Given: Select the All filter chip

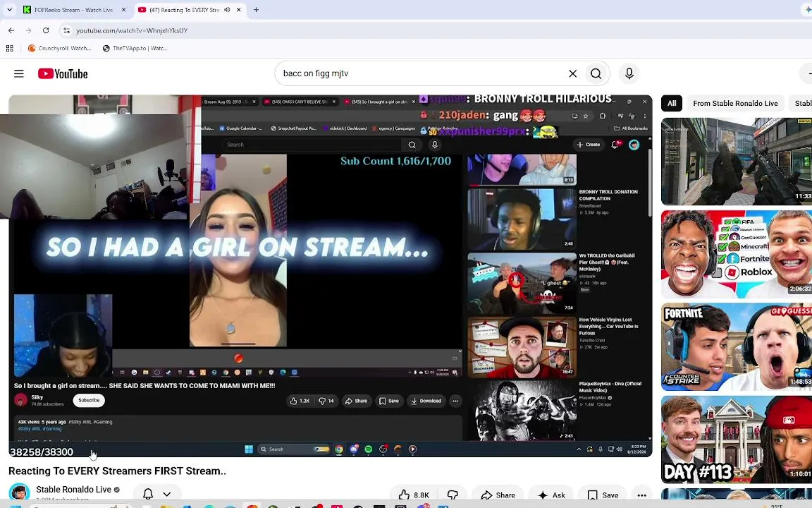Looking at the screenshot, I should pyautogui.click(x=672, y=103).
